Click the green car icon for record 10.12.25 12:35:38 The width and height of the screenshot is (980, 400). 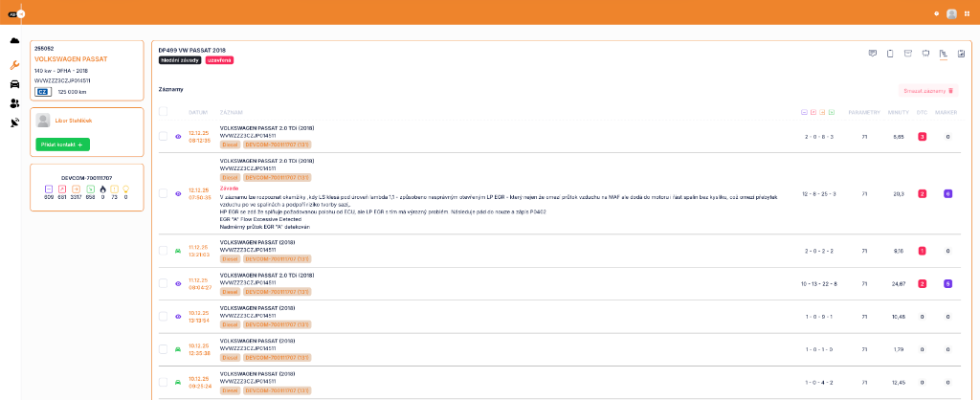[178, 349]
